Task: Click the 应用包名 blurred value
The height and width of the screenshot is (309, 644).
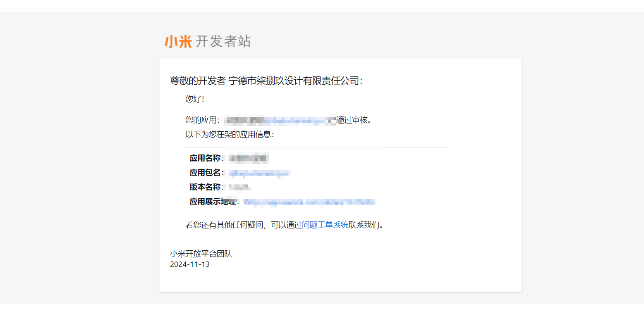Action: click(x=259, y=173)
